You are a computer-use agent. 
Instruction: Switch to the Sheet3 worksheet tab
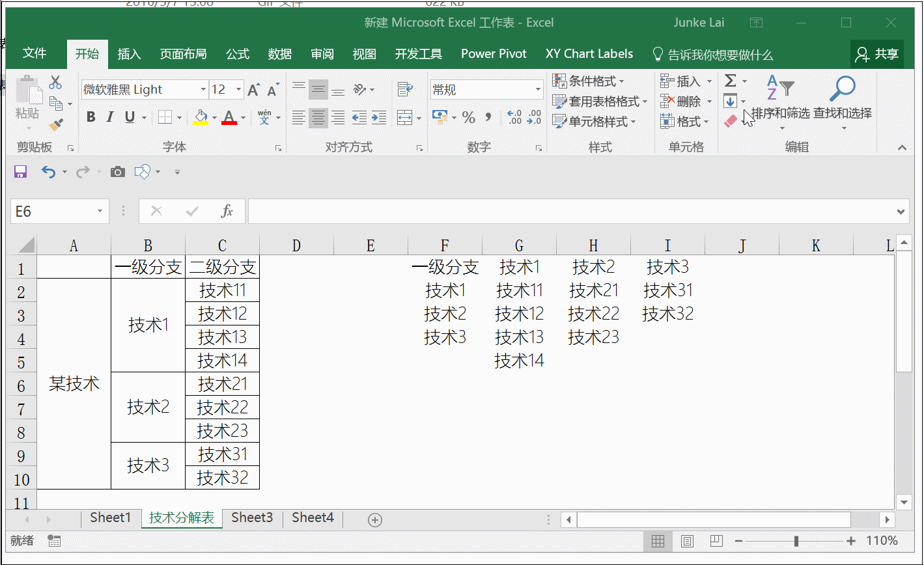(252, 517)
